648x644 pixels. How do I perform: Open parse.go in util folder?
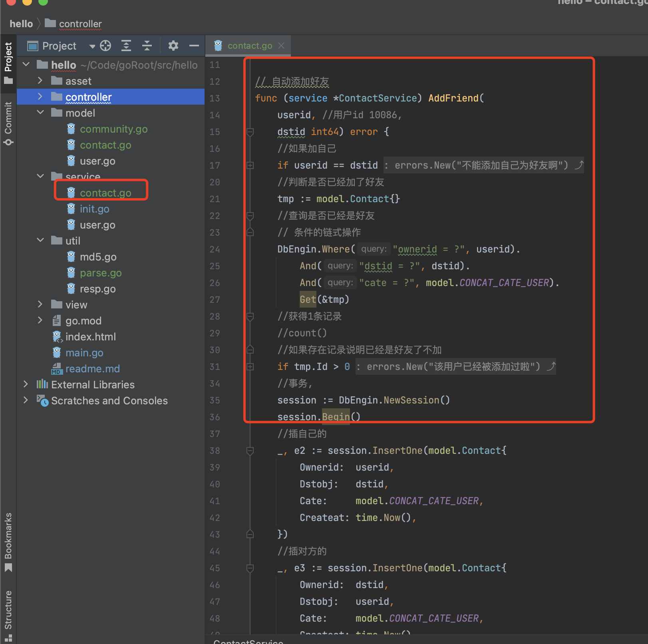101,273
